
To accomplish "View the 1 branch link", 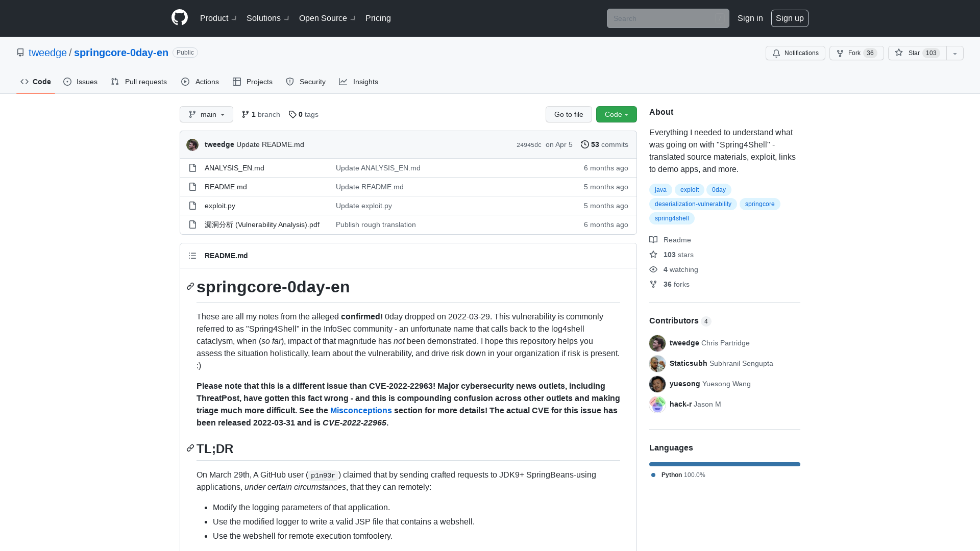I will coord(261,114).
